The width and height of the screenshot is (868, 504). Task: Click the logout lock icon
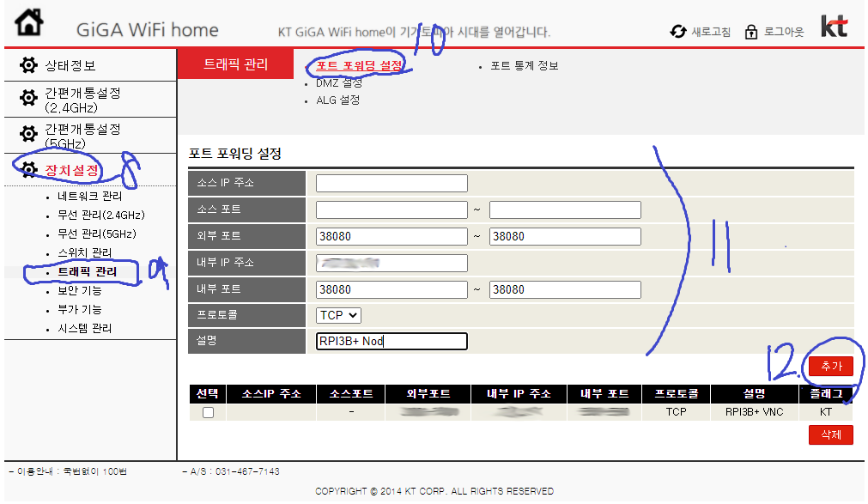tap(750, 32)
